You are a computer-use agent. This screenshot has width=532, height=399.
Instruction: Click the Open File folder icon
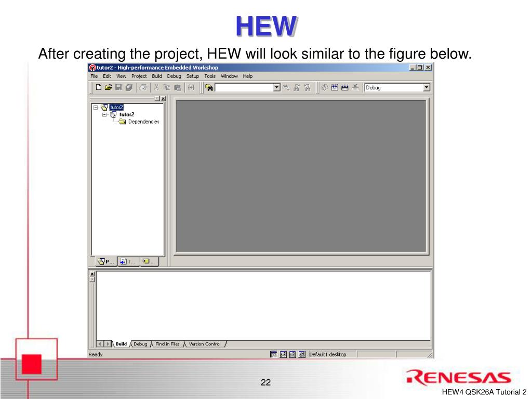pyautogui.click(x=108, y=87)
